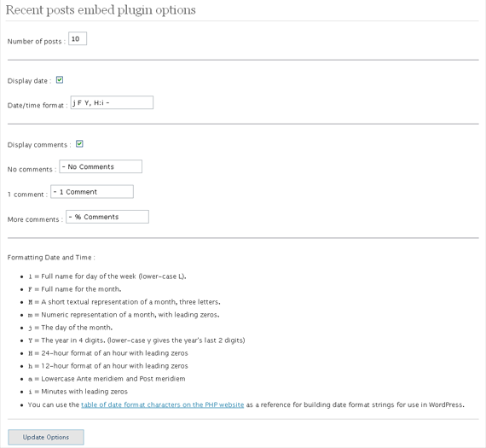
Task: Click the More comments input box
Action: (107, 217)
